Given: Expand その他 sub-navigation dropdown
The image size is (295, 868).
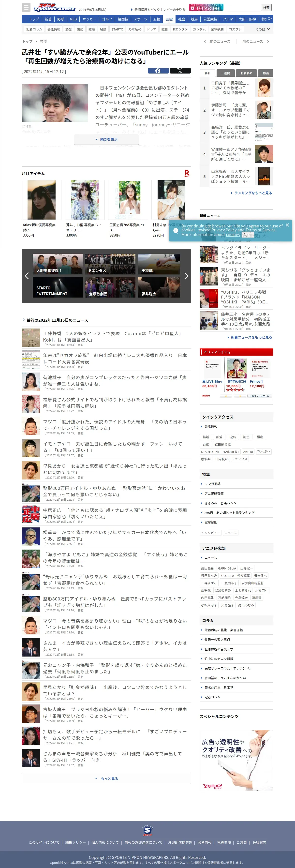Looking at the screenshot, I should click(x=263, y=29).
